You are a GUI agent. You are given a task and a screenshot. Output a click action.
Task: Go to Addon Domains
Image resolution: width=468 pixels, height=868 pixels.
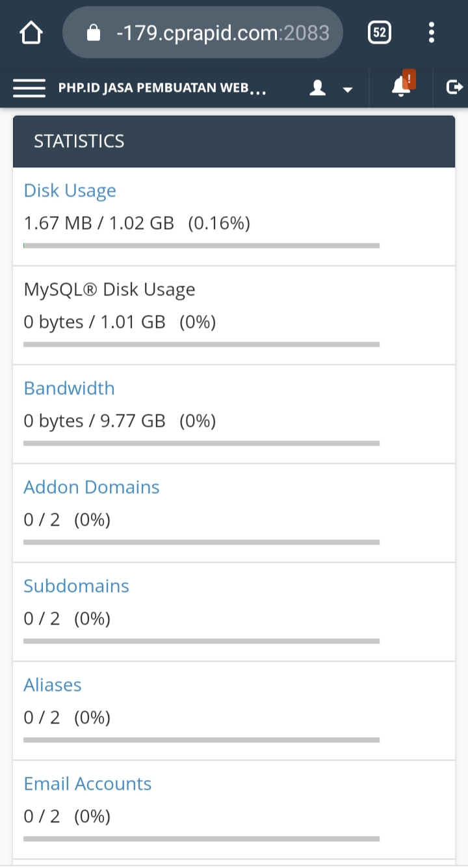92,487
